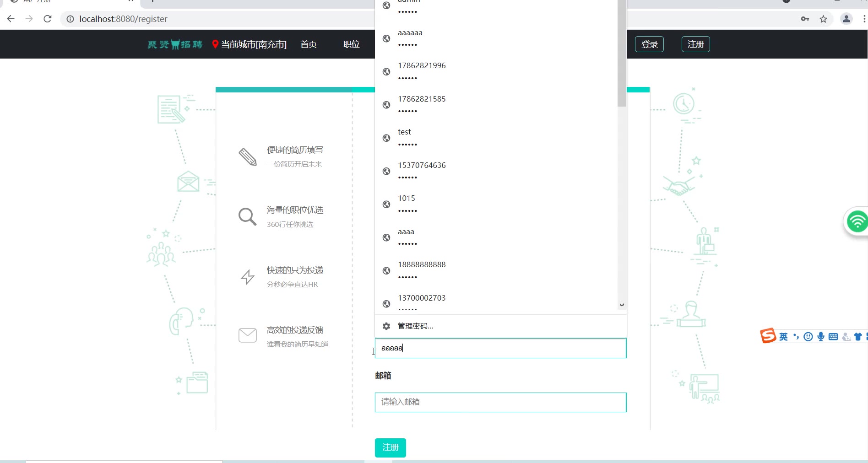868x463 pixels.
Task: Select saved account 17862821585
Action: [496, 105]
